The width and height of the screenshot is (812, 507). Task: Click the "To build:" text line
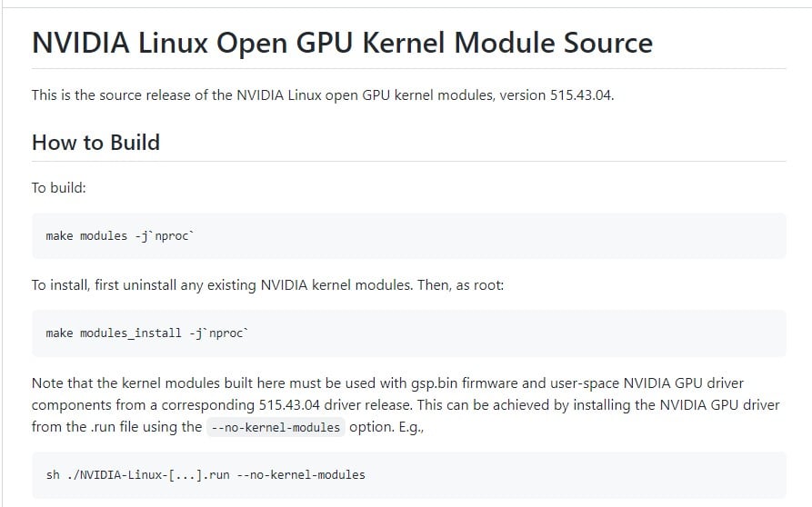[58, 188]
